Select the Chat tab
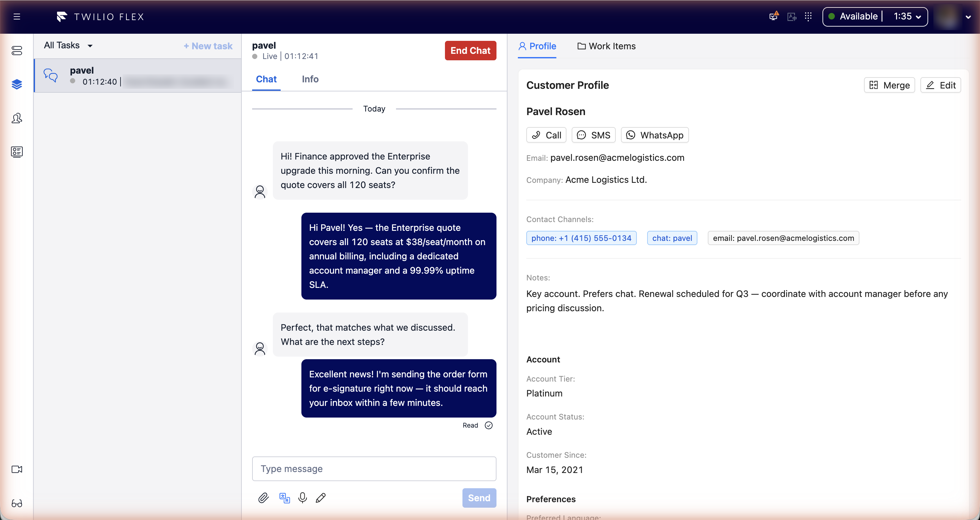 click(x=266, y=79)
